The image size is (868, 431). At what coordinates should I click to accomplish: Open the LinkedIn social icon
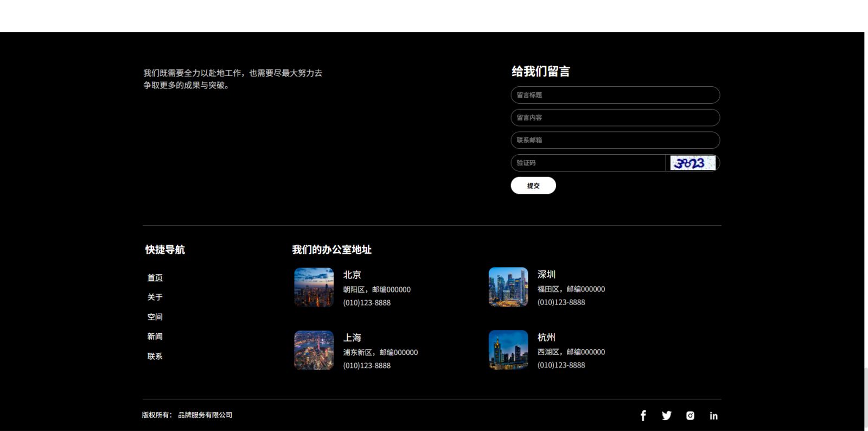coord(713,416)
